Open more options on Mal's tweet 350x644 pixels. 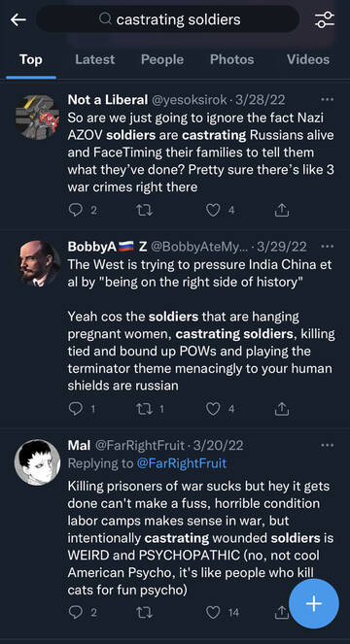(x=327, y=445)
